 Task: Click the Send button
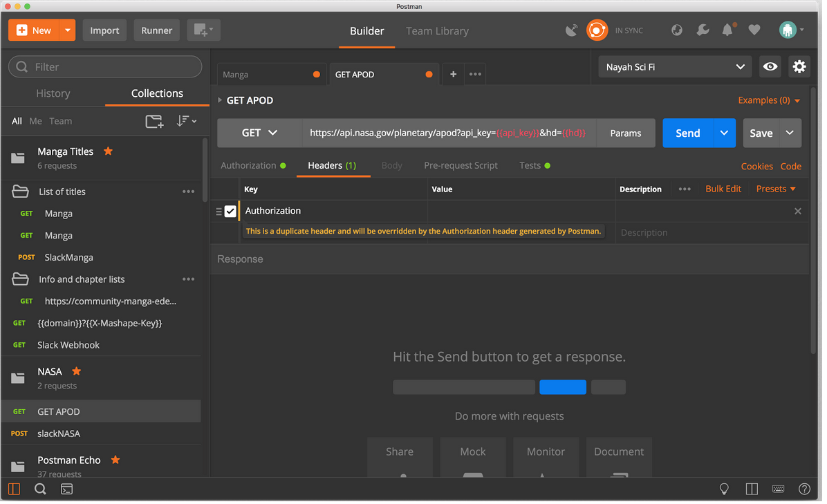pos(688,133)
